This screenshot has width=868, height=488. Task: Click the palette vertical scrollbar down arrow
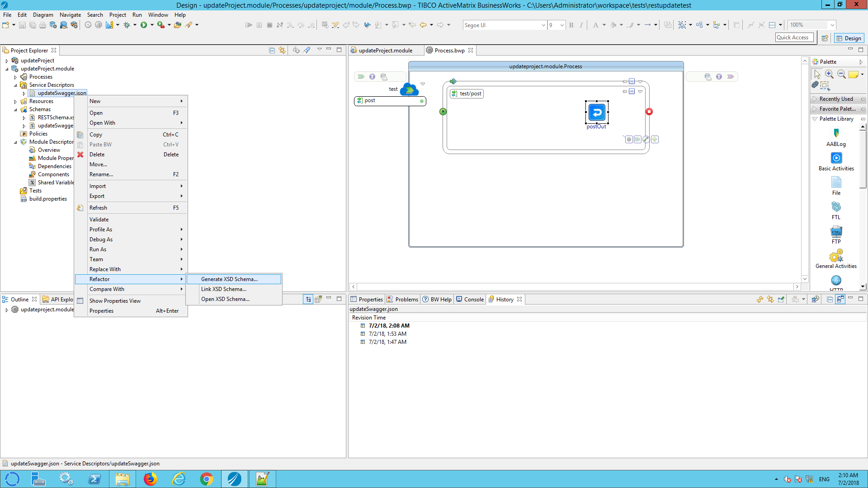[863, 286]
